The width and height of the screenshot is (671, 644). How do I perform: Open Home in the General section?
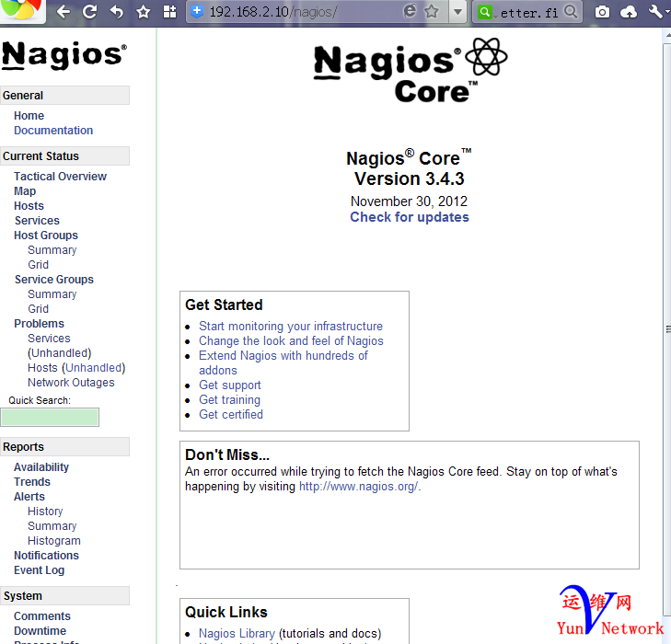(x=29, y=115)
